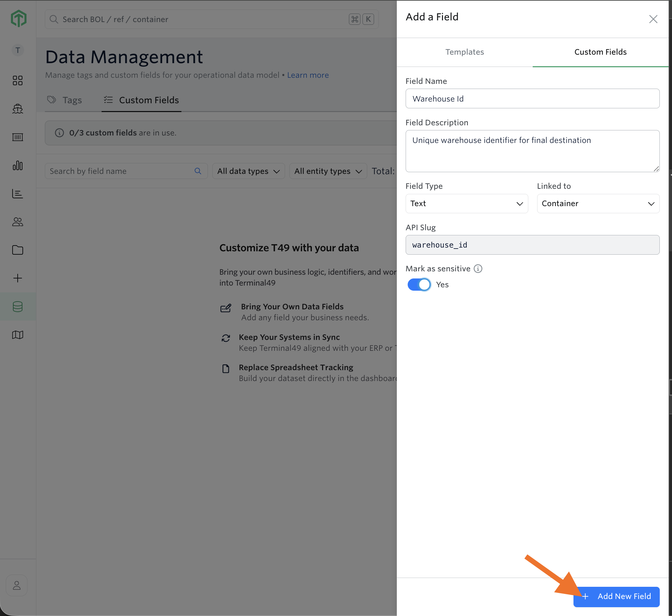This screenshot has width=672, height=616.
Task: Open the container barcode icon in sidebar
Action: [18, 137]
